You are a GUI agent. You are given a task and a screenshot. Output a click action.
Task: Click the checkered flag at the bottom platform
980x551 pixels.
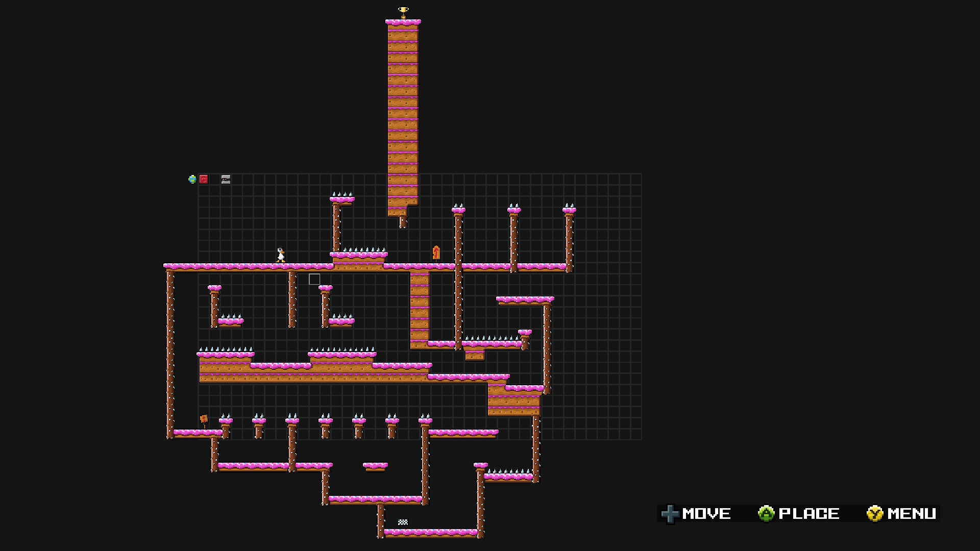(x=403, y=522)
